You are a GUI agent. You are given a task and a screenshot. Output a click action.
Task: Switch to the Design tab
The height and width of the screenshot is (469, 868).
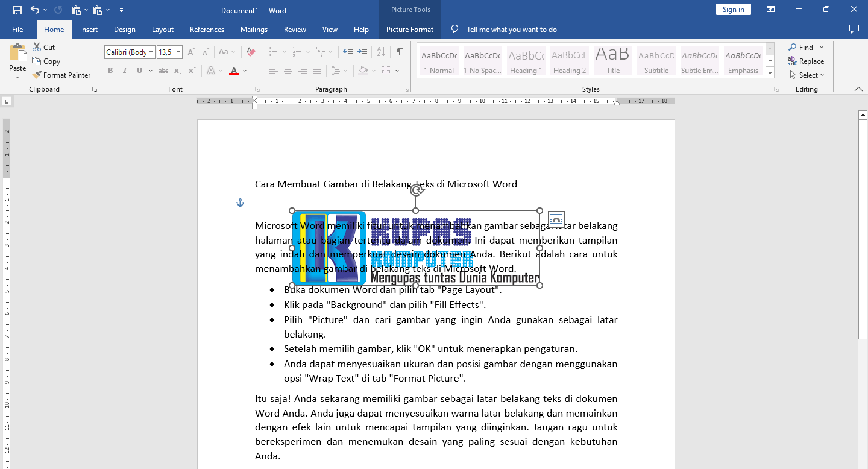pyautogui.click(x=125, y=29)
